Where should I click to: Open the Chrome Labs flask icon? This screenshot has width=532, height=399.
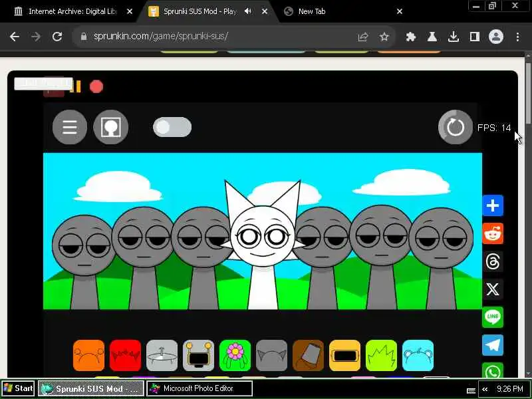click(432, 37)
